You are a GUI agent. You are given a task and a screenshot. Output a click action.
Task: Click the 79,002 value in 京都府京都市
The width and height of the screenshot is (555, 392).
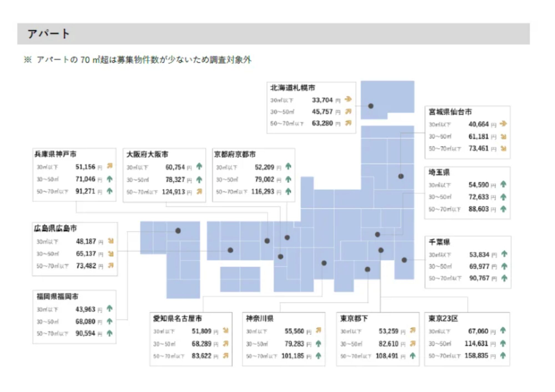tap(264, 179)
